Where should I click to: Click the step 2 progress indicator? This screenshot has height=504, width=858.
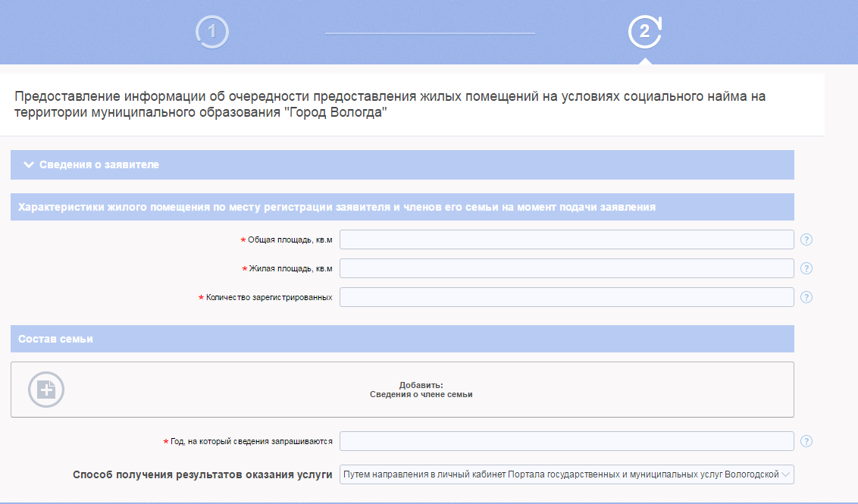coord(644,32)
